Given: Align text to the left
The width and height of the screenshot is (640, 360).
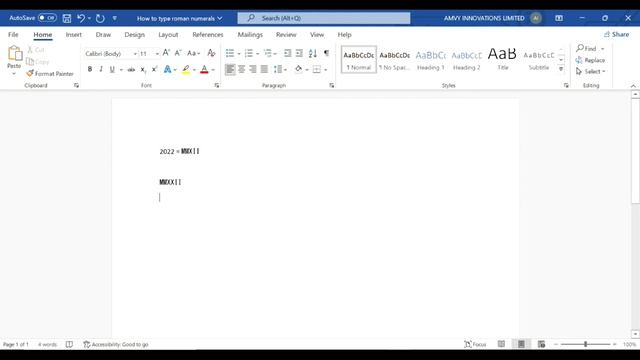Looking at the screenshot, I should (x=230, y=69).
